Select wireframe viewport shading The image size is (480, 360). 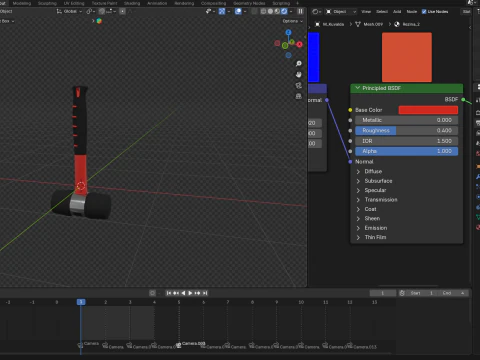pyautogui.click(x=263, y=11)
